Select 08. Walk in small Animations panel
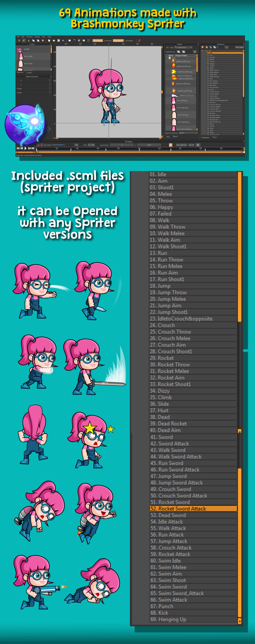 click(x=225, y=68)
